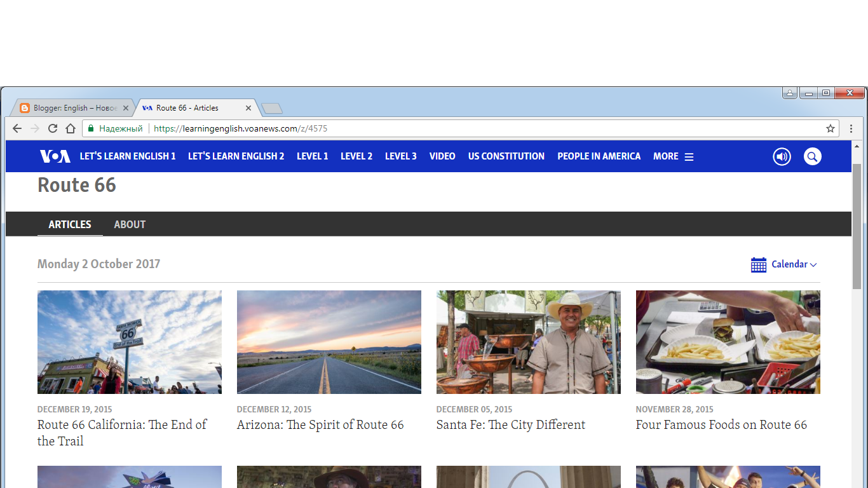The image size is (868, 488).
Task: Expand the MORE hamburger menu
Action: coord(690,156)
